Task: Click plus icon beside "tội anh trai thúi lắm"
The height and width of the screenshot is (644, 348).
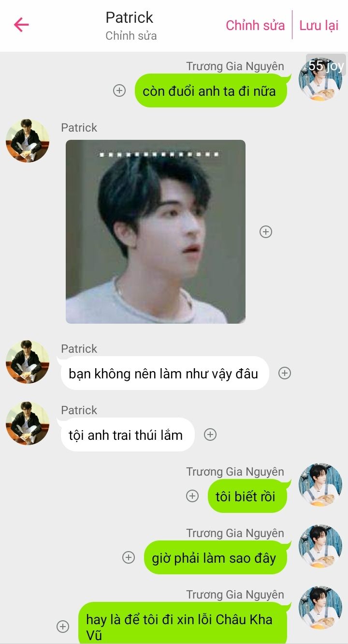Action: pos(210,434)
